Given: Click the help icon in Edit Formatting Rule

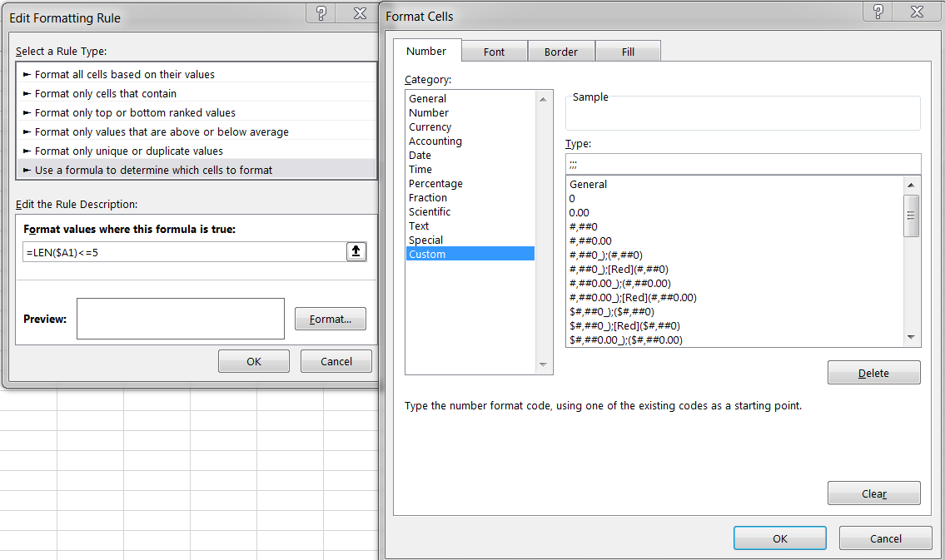Looking at the screenshot, I should click(321, 13).
